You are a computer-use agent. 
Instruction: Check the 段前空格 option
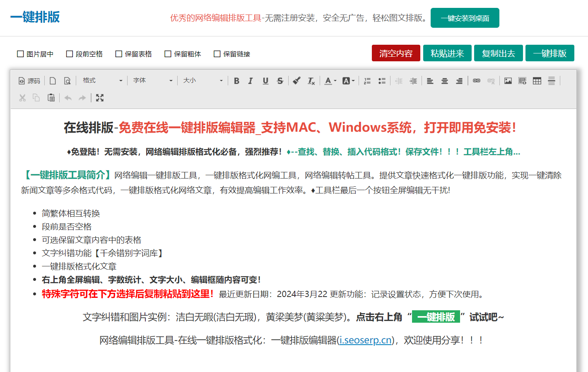click(70, 54)
